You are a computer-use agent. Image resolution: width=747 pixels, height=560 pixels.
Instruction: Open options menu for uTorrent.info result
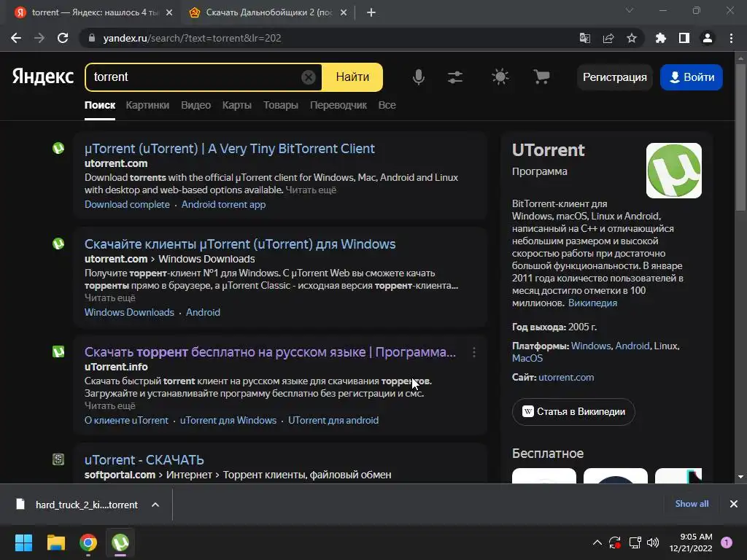coord(473,352)
